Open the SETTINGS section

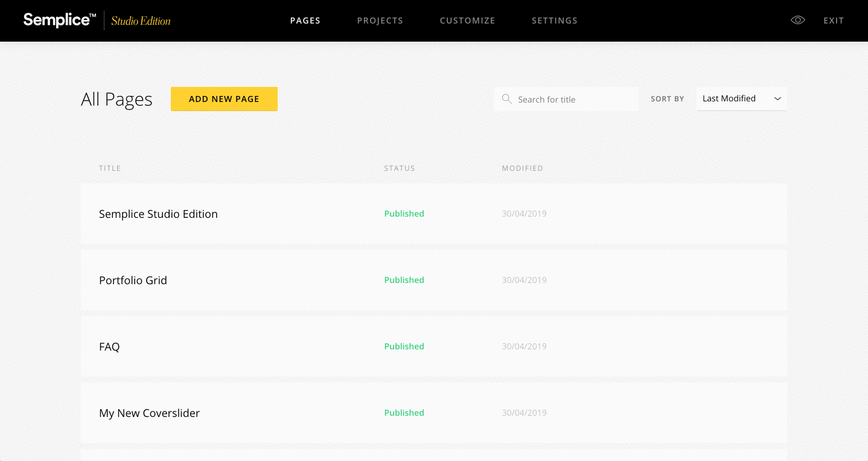[554, 20]
